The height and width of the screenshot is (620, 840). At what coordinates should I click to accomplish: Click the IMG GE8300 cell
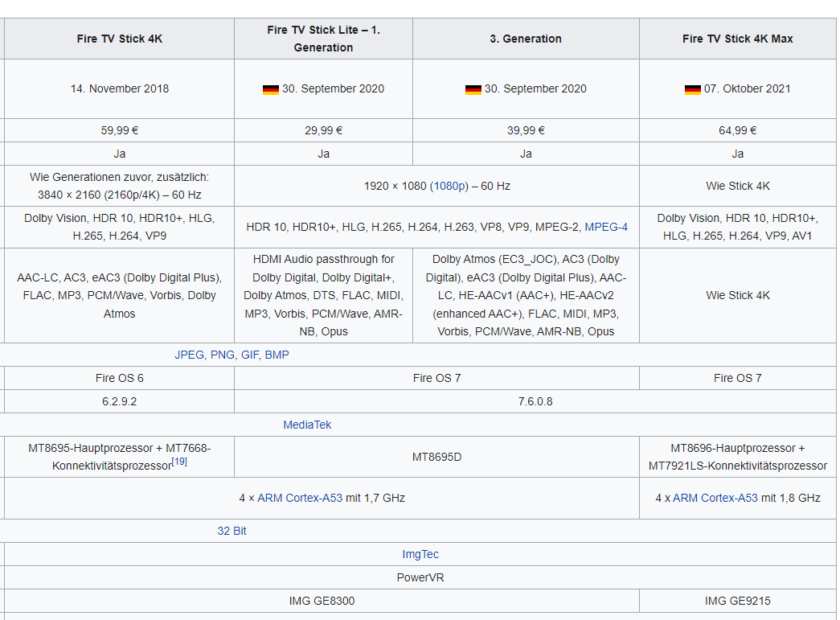click(322, 602)
